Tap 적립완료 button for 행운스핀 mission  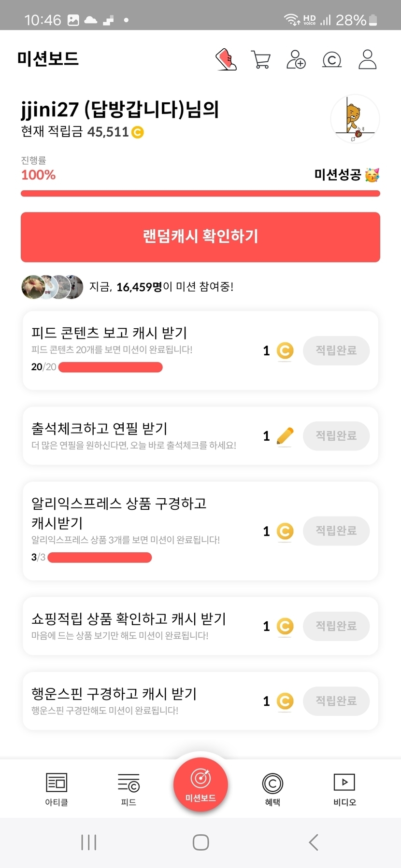336,701
